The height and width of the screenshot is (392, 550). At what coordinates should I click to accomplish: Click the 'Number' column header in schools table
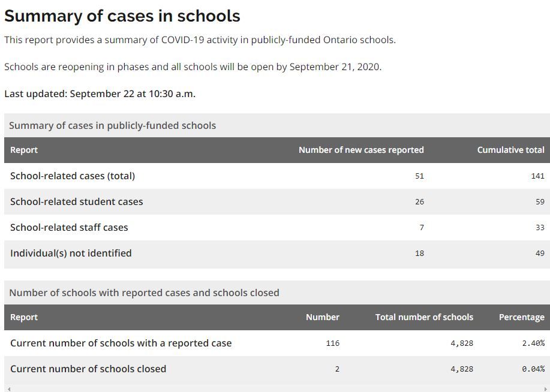322,317
